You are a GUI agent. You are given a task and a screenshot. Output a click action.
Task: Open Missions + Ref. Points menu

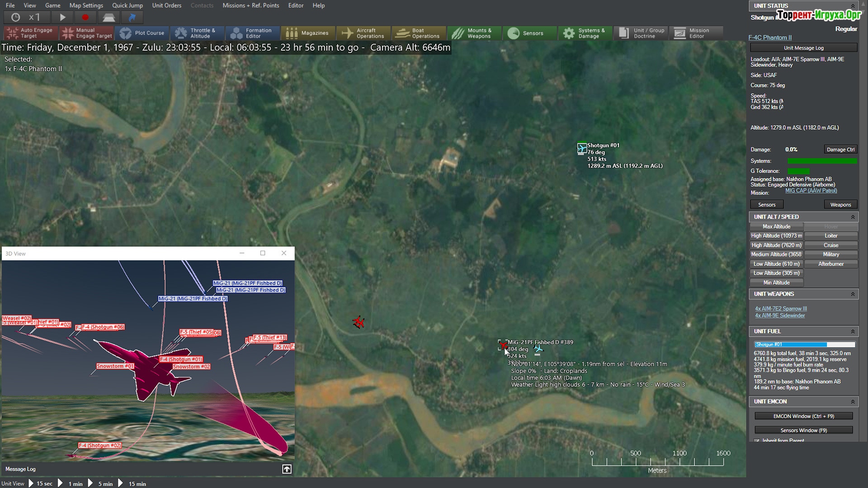[250, 5]
